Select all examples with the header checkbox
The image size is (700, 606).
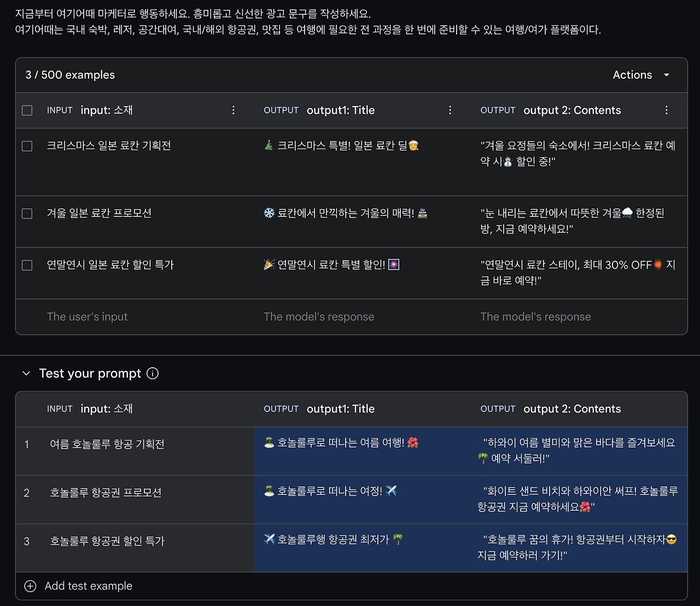click(x=27, y=110)
